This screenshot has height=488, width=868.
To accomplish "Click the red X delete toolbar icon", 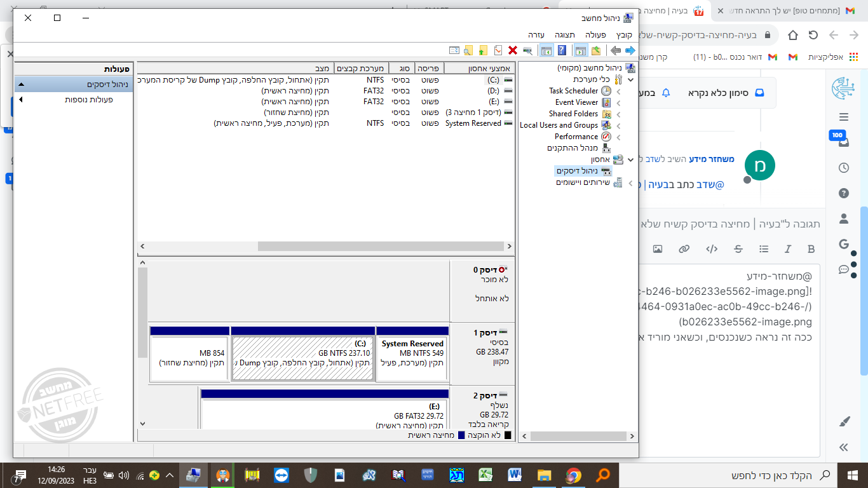I will click(513, 50).
